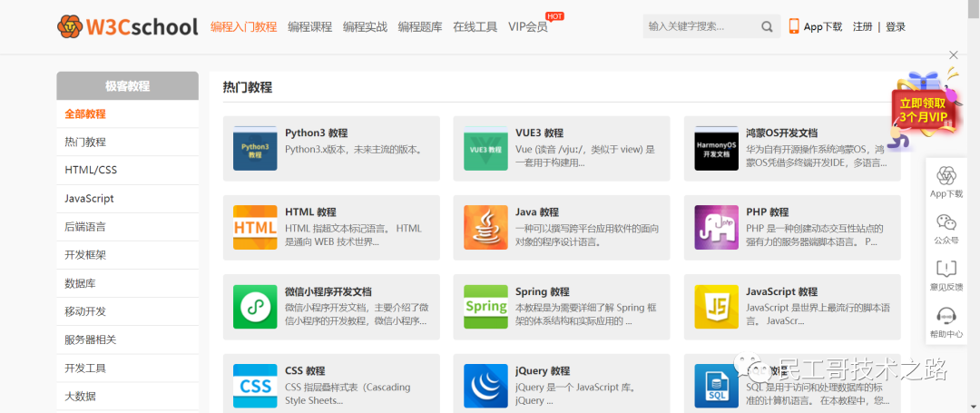Open the 编程入门教程 nav item
Image resolution: width=980 pixels, height=413 pixels.
pos(244,27)
